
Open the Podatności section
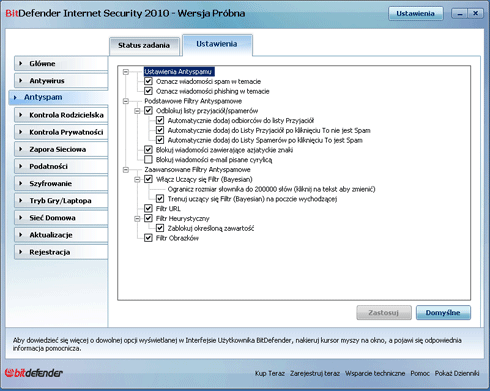61,166
